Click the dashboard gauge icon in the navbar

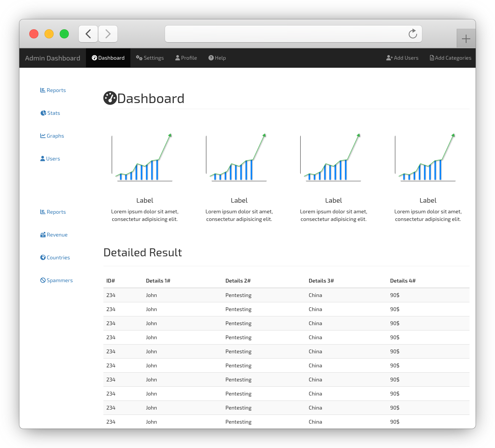pyautogui.click(x=94, y=57)
